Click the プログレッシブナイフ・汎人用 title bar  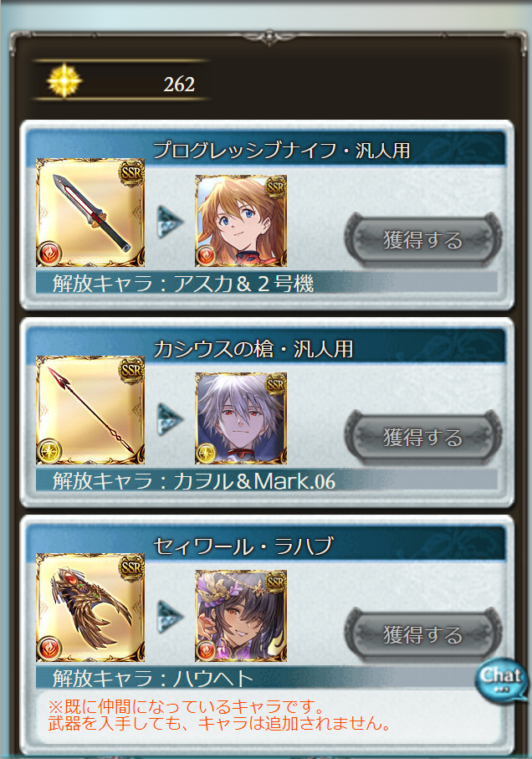click(267, 150)
